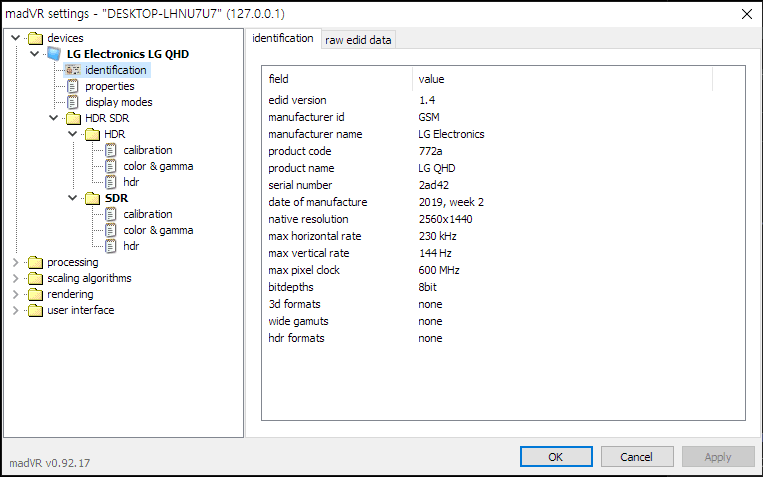Click the user interface folder icon
763x477 pixels.
click(x=35, y=310)
